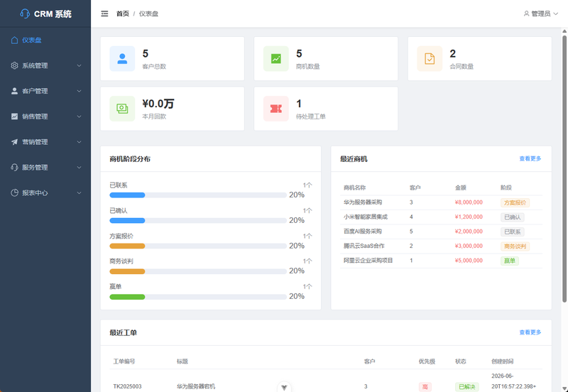Click the home icon beside 仪表盘
The image size is (568, 392).
click(14, 40)
